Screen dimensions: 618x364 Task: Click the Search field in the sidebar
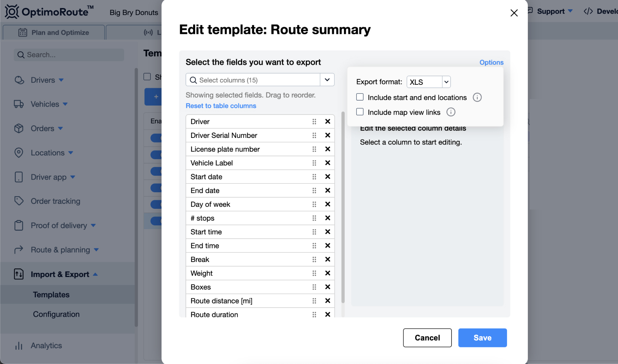click(68, 55)
